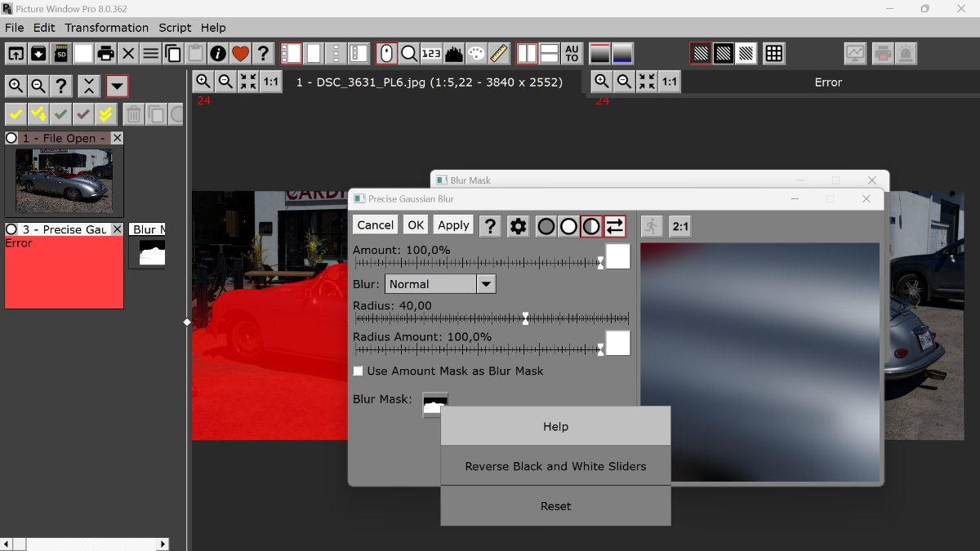Enable Use Amount Mask as Blur Mask
The image size is (980, 551).
[358, 371]
